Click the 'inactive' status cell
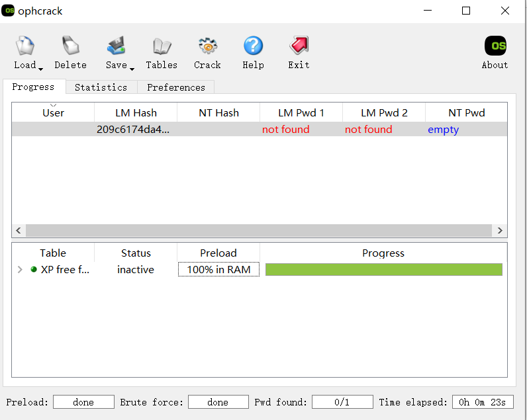This screenshot has width=527, height=420. pos(136,270)
